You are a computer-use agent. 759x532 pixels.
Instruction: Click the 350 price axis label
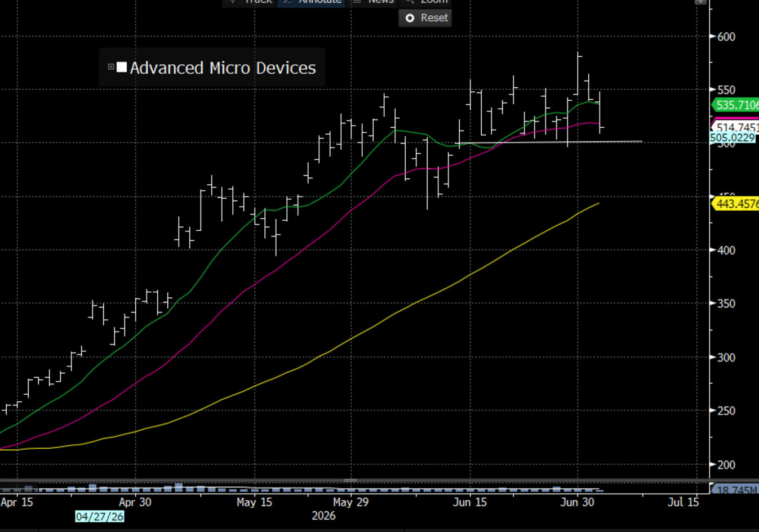[726, 303]
